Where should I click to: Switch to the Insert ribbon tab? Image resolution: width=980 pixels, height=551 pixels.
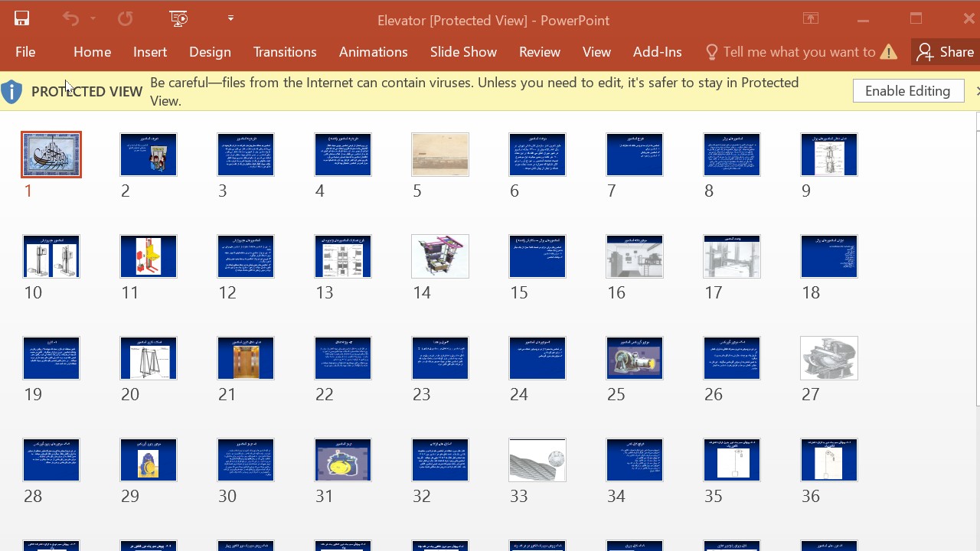tap(150, 52)
